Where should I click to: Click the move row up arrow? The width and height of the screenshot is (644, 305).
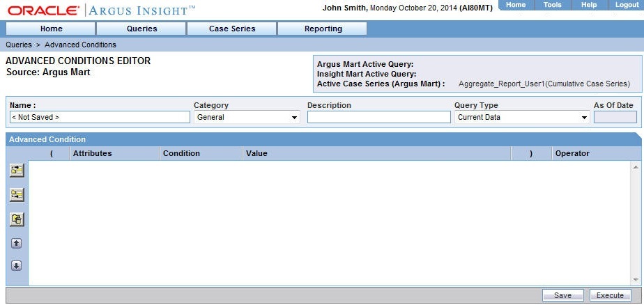(16, 244)
